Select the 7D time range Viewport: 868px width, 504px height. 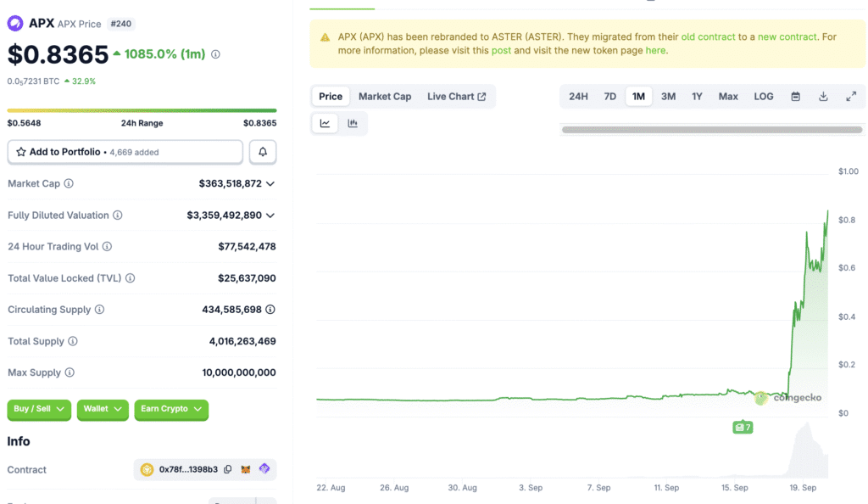(x=610, y=97)
